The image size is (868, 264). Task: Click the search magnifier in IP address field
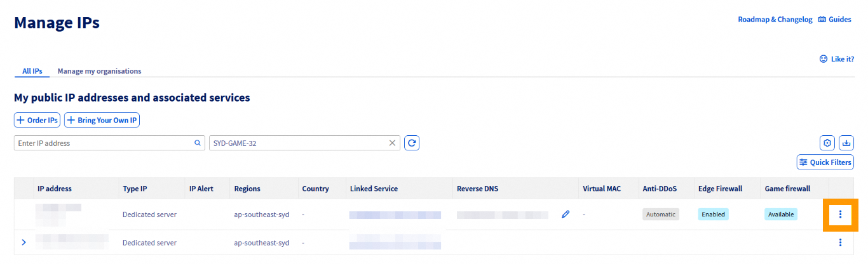pos(198,143)
